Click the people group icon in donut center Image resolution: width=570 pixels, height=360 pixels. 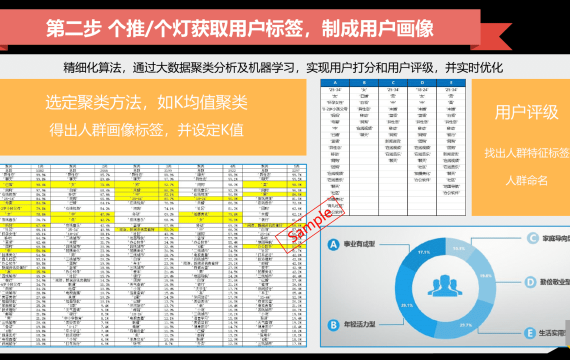445,285
